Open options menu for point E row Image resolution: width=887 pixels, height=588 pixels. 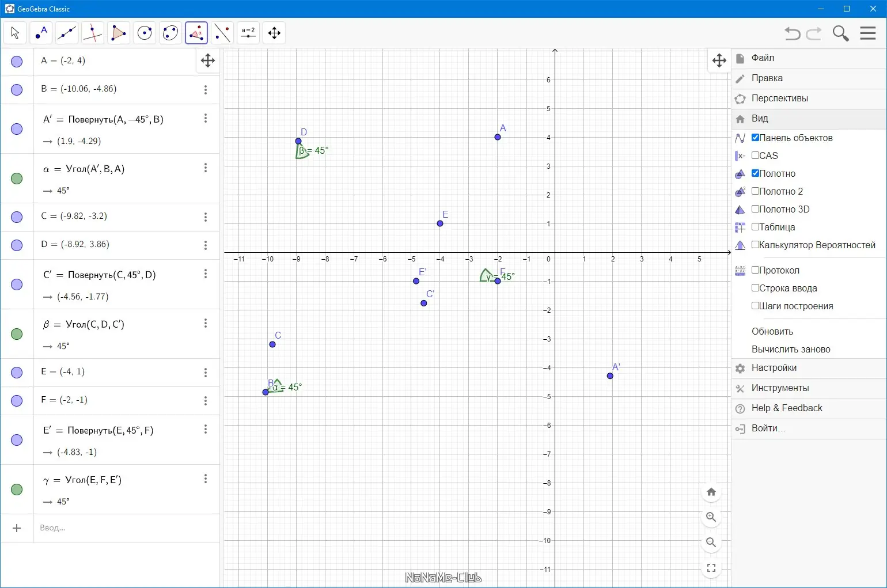click(206, 373)
